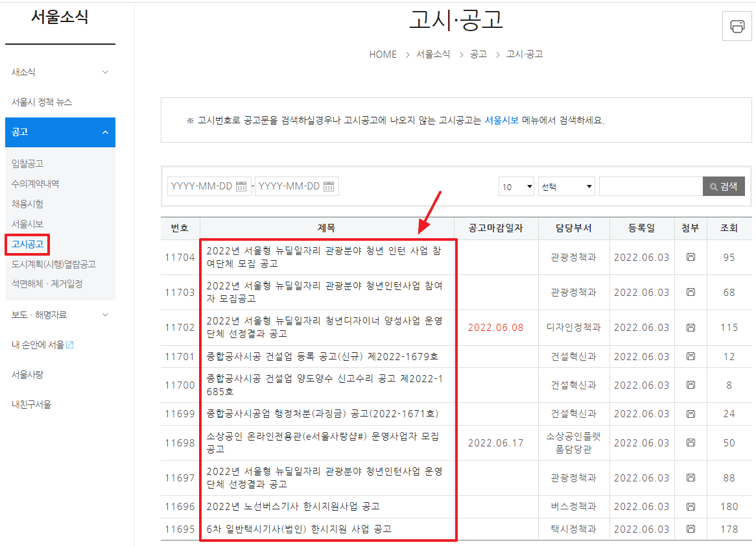The image size is (756, 547).
Task: Click 서울소식 breadcrumb link
Action: pos(433,55)
